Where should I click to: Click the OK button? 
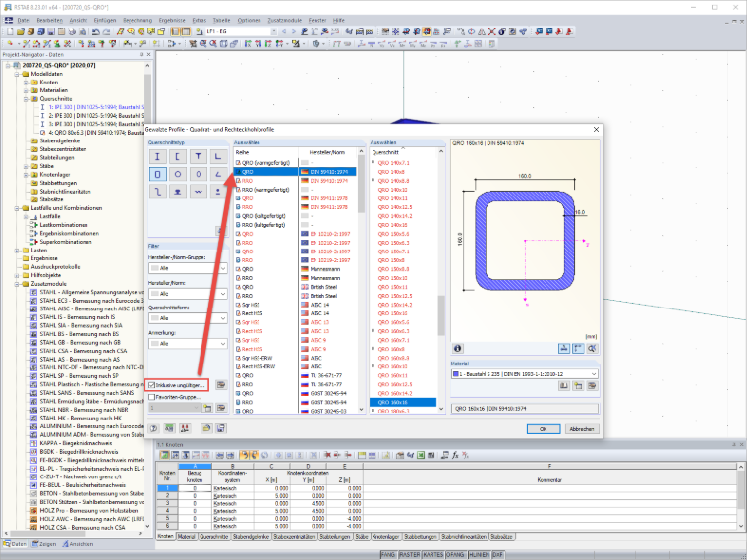tap(544, 429)
